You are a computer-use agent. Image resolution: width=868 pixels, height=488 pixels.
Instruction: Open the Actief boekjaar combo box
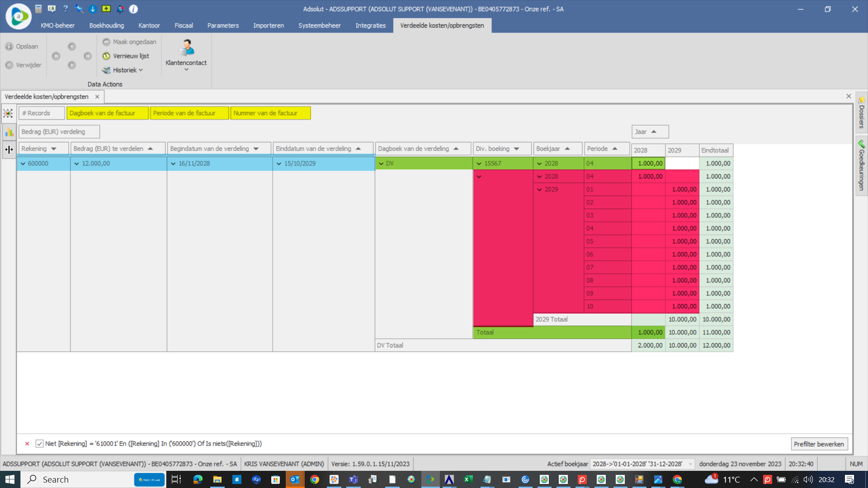690,464
